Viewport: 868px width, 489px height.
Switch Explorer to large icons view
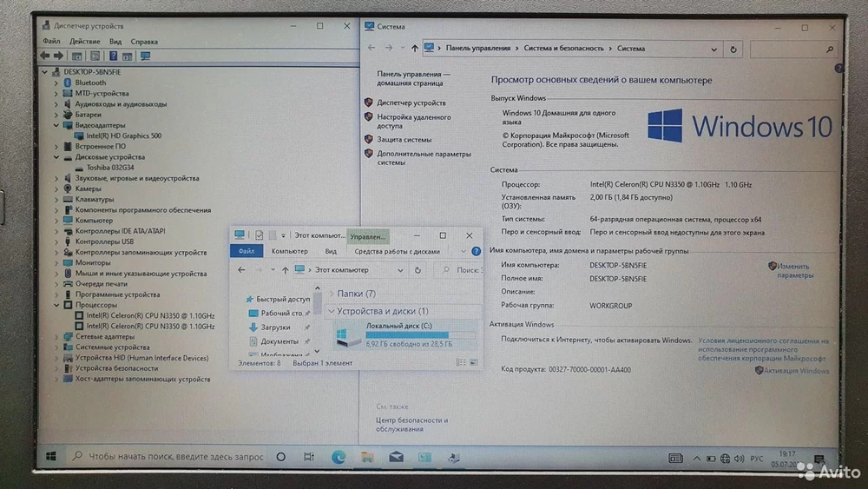[x=474, y=362]
